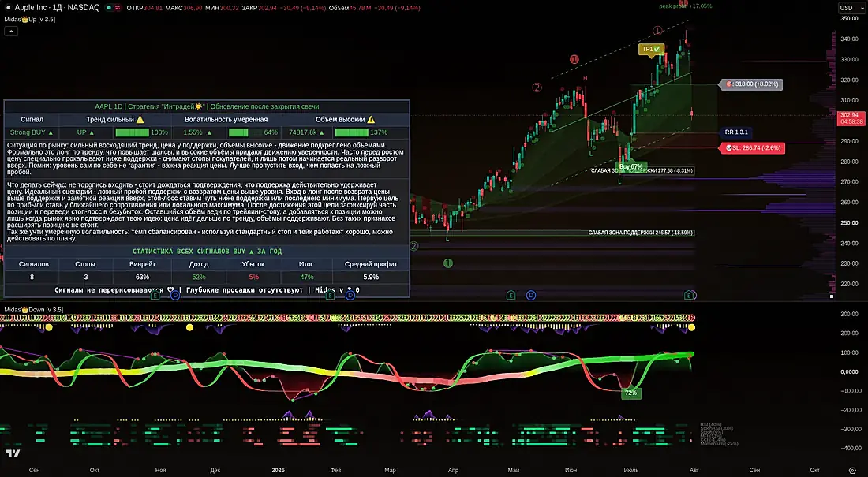Viewport: 868px width, 477px height.
Task: Click the 'UP ▲' trend cell
Action: point(86,132)
